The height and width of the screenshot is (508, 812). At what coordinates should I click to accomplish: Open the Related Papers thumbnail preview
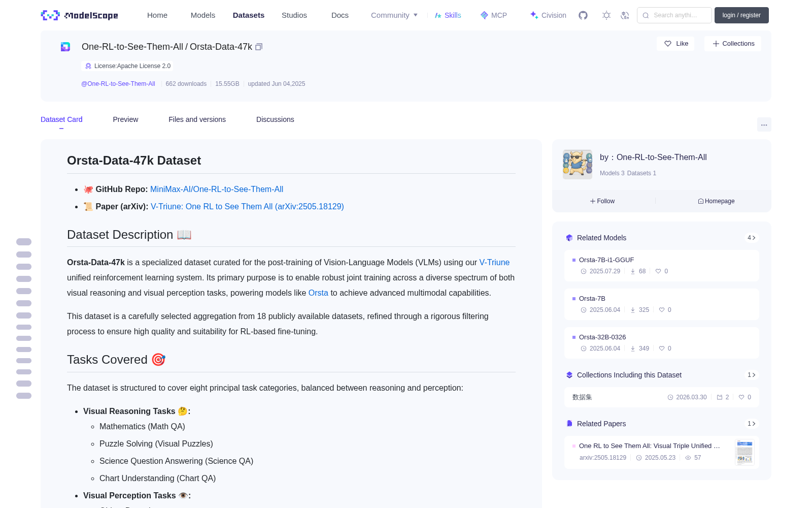[745, 452]
